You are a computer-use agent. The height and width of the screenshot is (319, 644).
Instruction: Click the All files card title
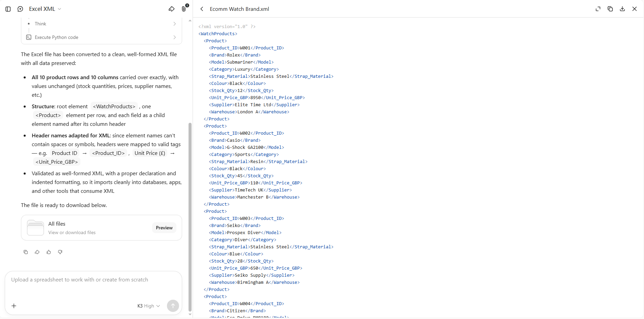tap(57, 224)
